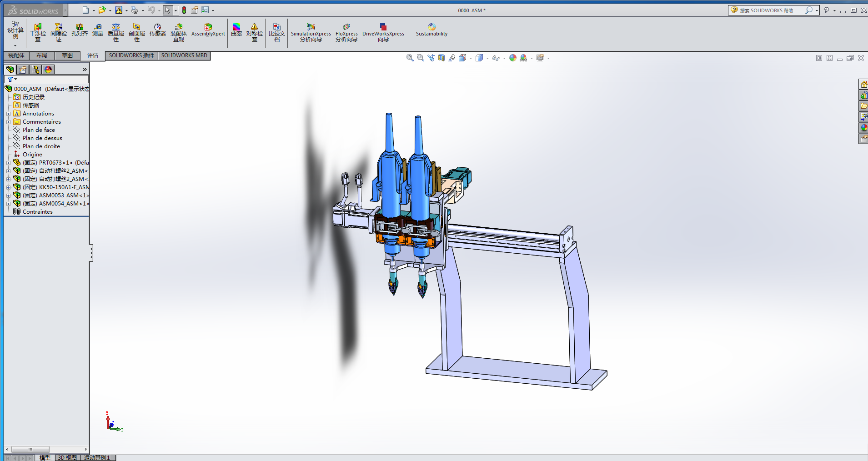The height and width of the screenshot is (461, 868).
Task: Expand the KK50-150A1-F_ASM component node
Action: [x=8, y=187]
